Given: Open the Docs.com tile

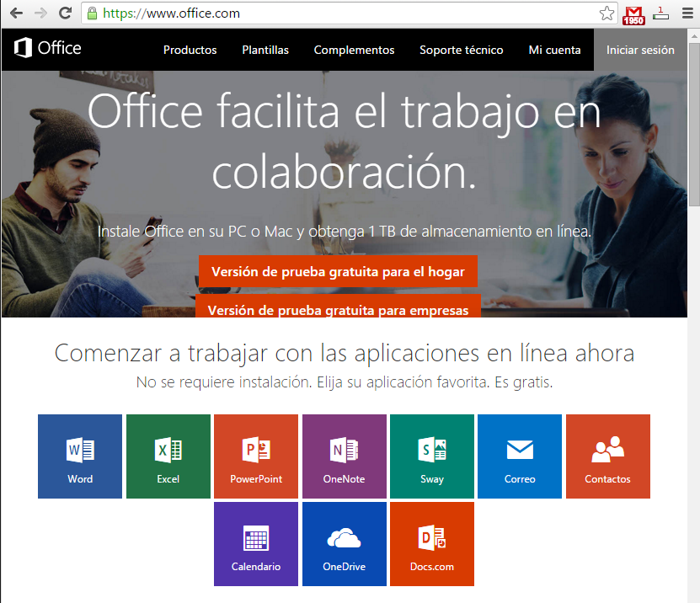Looking at the screenshot, I should 431,544.
